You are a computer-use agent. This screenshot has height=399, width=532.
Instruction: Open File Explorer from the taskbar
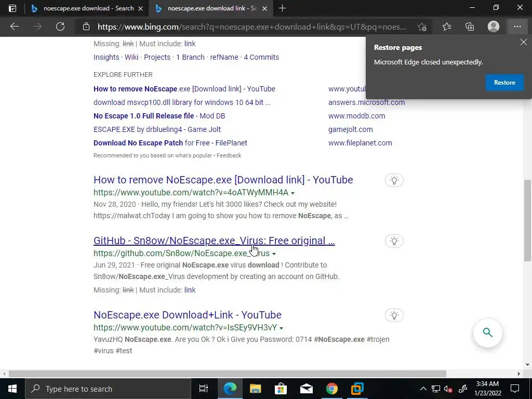[255, 389]
